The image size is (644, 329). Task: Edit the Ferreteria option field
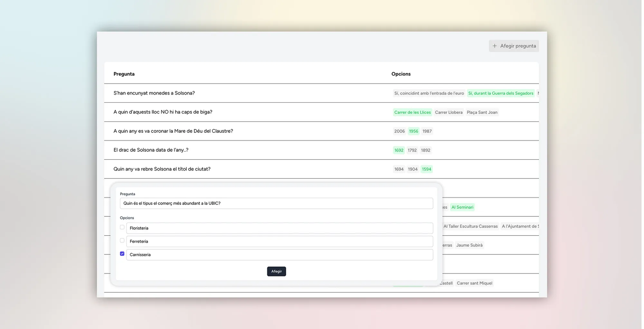coord(280,241)
